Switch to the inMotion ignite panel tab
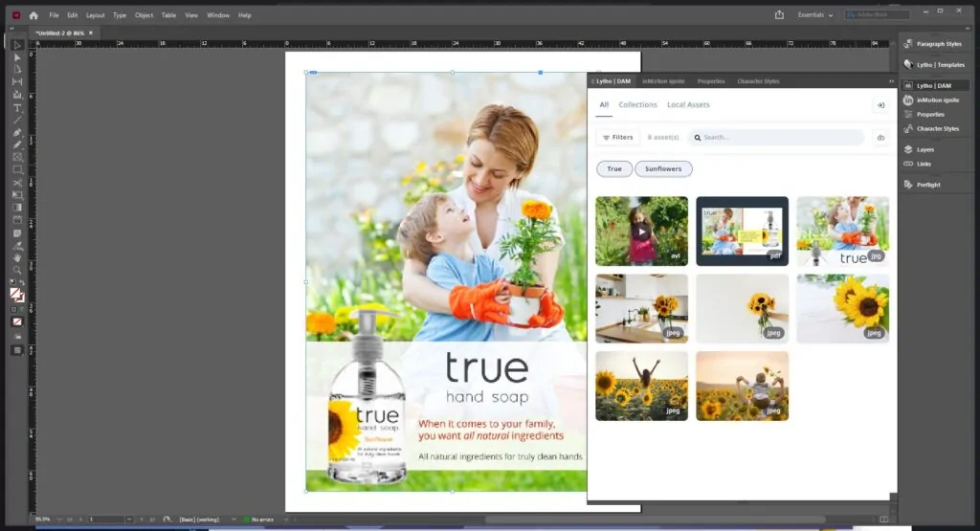This screenshot has height=531, width=980. (x=663, y=81)
